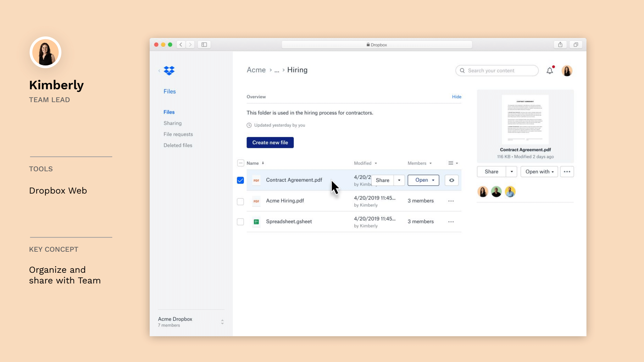Click the browser share icon in the toolbar
644x362 pixels.
pos(560,45)
